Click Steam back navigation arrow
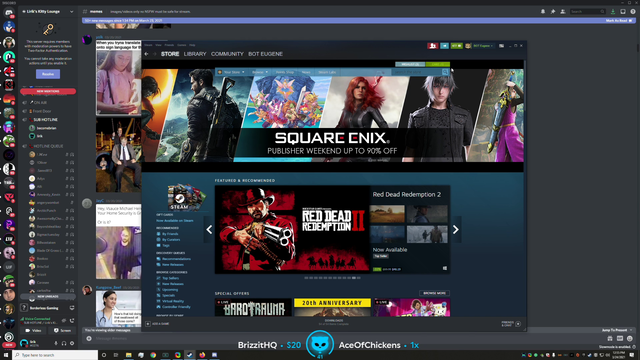Viewport: 640px width, 360px height. tap(147, 54)
